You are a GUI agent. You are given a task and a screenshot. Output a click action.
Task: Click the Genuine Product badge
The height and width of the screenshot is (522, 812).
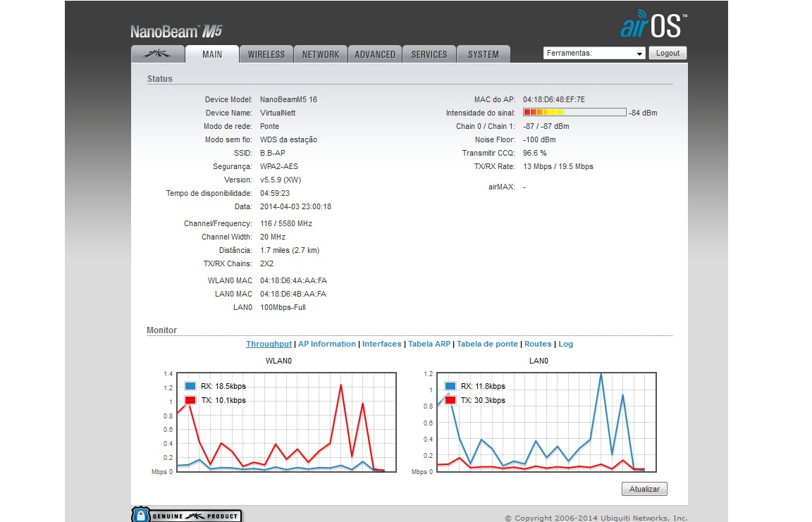point(186,515)
